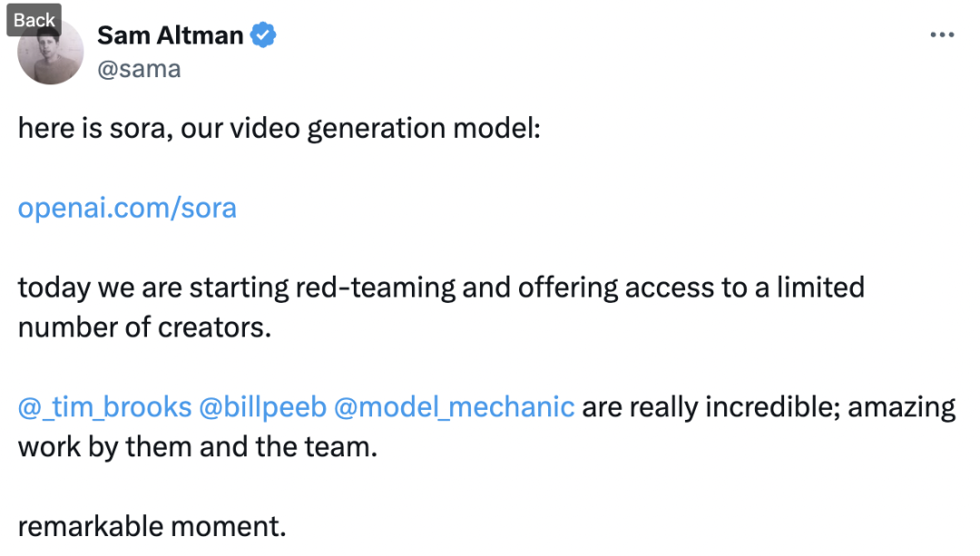Click the @sama handle
The image size is (980, 556).
[x=138, y=69]
